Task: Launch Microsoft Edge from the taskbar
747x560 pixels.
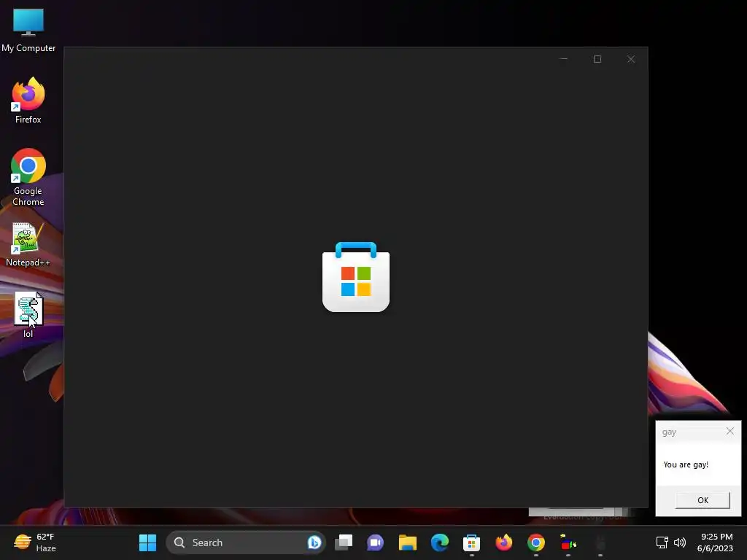Action: pyautogui.click(x=440, y=542)
